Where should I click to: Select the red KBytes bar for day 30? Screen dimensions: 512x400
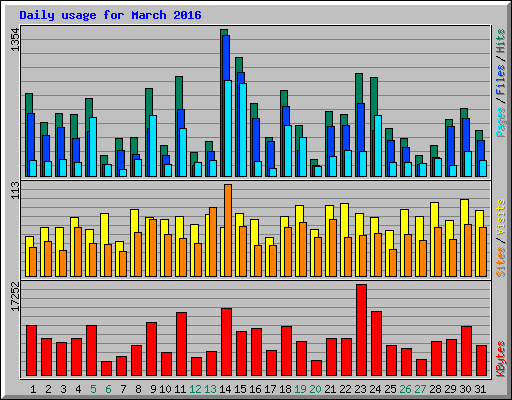466,351
